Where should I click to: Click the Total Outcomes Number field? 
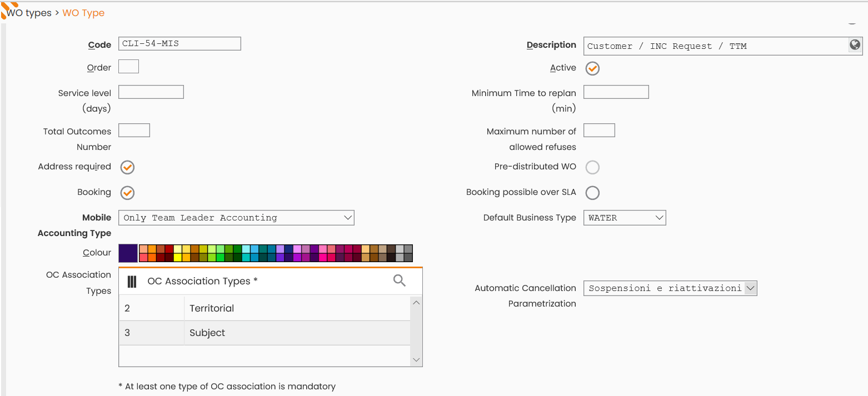click(x=134, y=131)
